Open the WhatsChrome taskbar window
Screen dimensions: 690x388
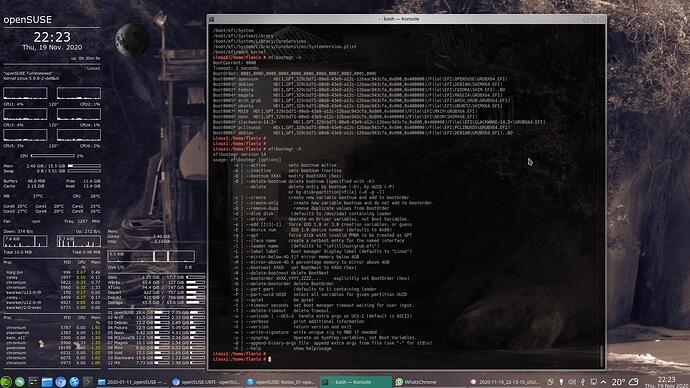[429, 382]
